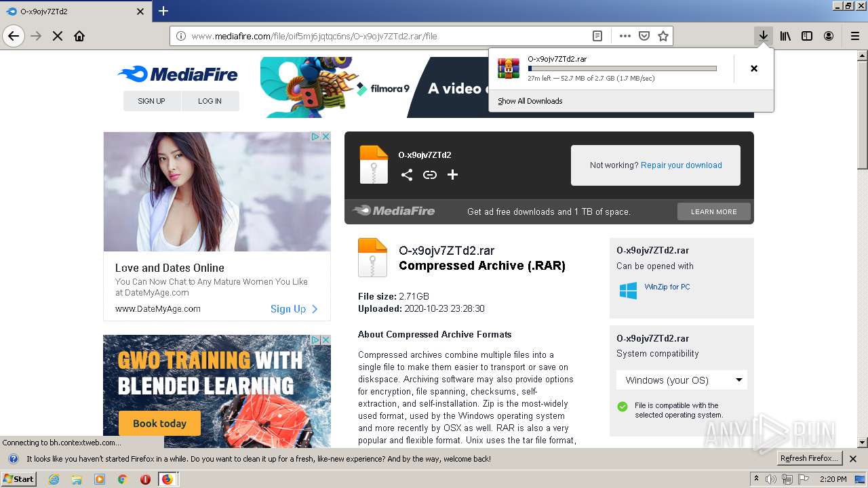Click the SIGN UP button
The width and height of the screenshot is (868, 488).
151,101
